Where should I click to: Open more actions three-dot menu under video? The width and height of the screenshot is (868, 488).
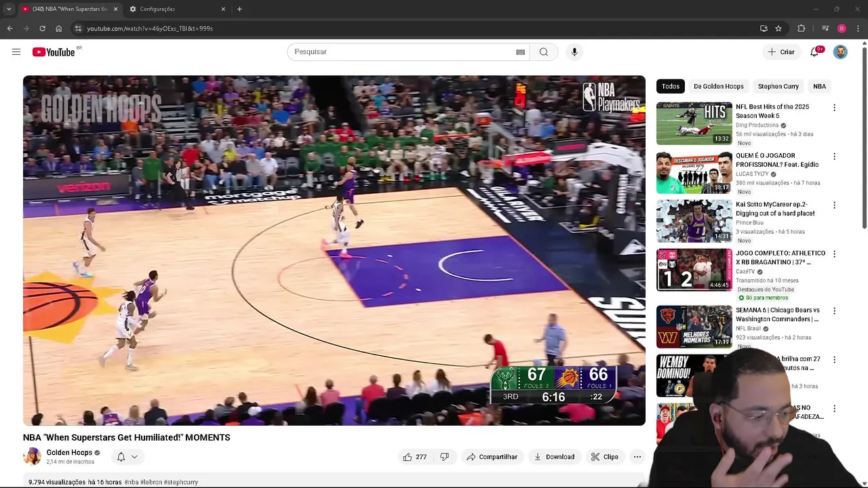(x=637, y=457)
